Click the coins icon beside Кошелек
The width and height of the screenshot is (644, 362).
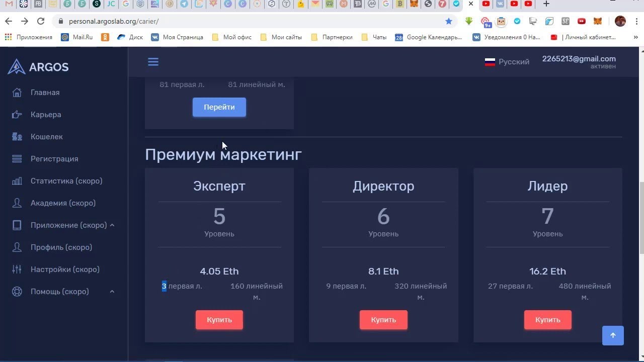pyautogui.click(x=17, y=137)
